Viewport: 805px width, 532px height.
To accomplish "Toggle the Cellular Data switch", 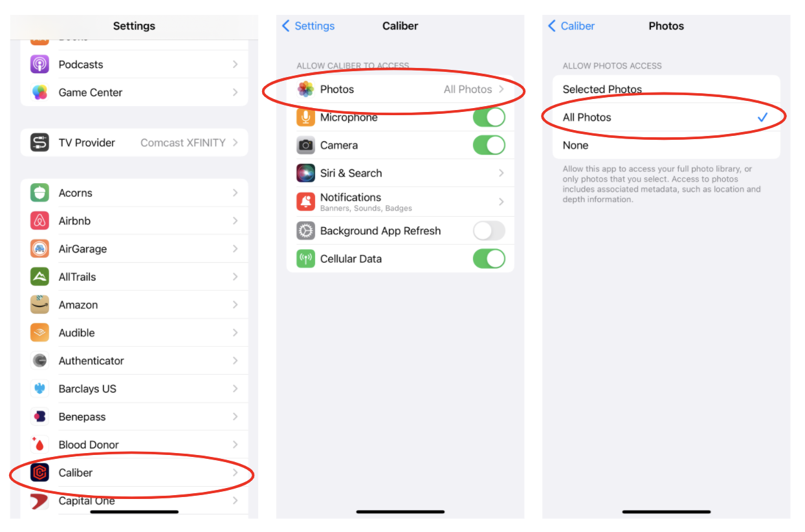I will pyautogui.click(x=489, y=259).
